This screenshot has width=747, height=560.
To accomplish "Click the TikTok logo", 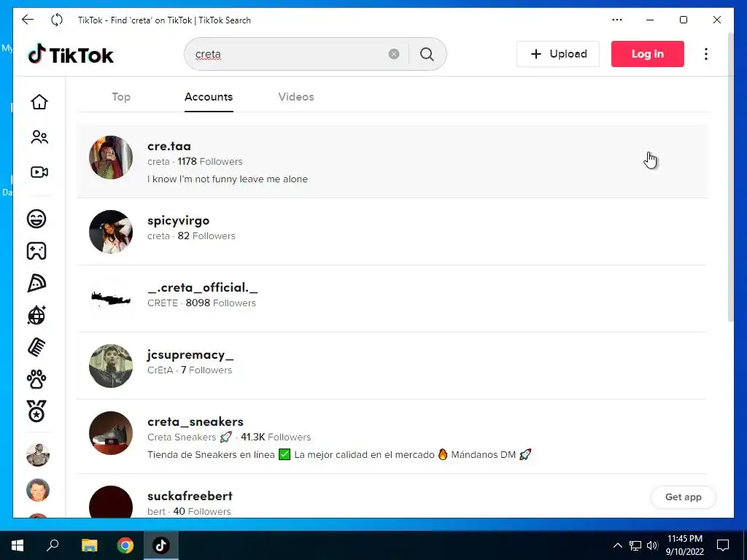I will 71,55.
